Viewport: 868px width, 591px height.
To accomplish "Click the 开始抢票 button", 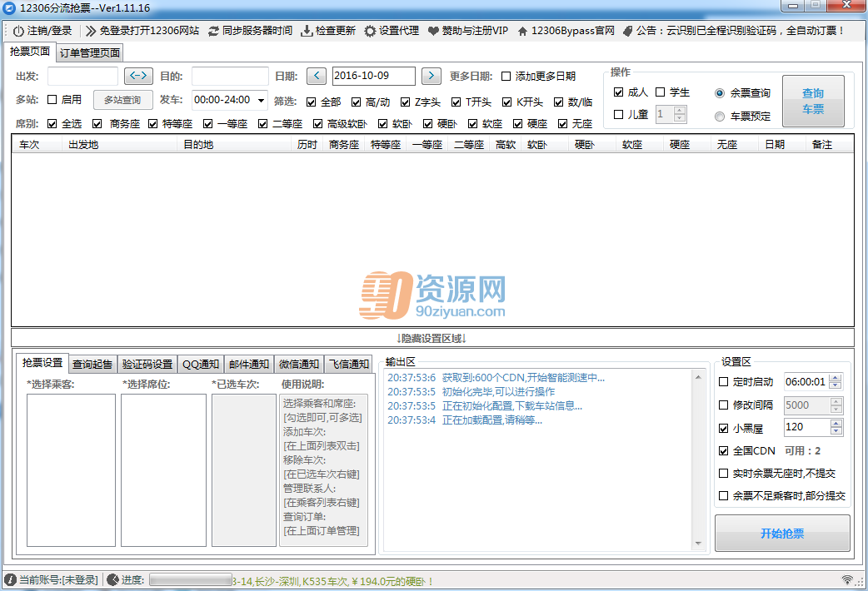I will pos(782,533).
